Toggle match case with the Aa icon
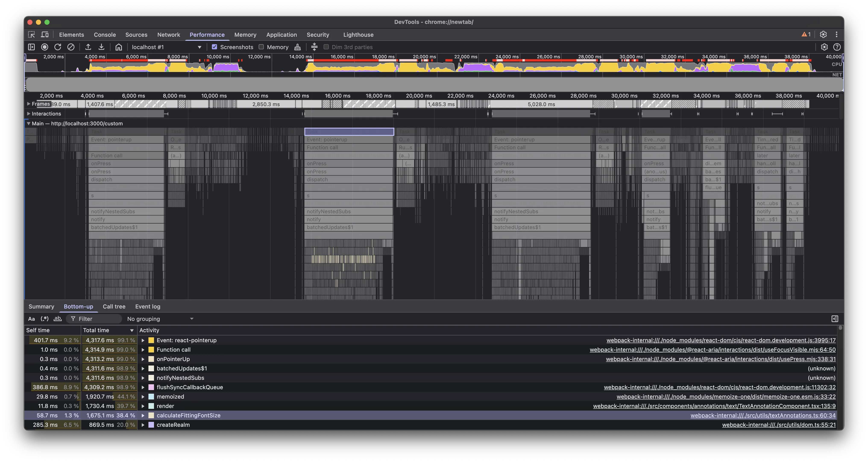The image size is (868, 462). (x=32, y=319)
